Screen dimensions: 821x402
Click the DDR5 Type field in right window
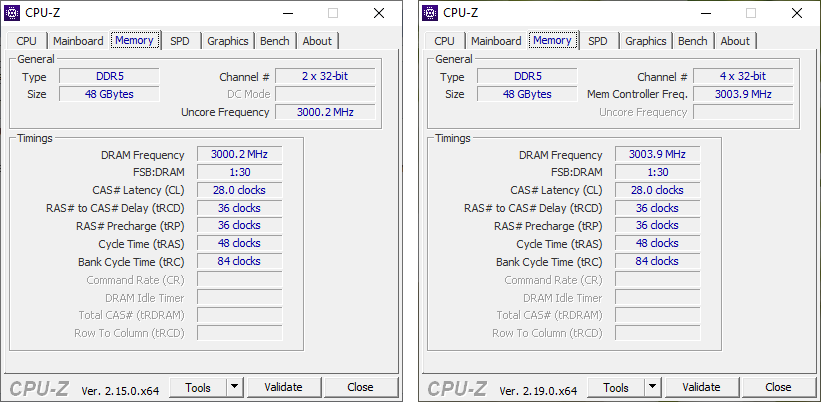527,76
